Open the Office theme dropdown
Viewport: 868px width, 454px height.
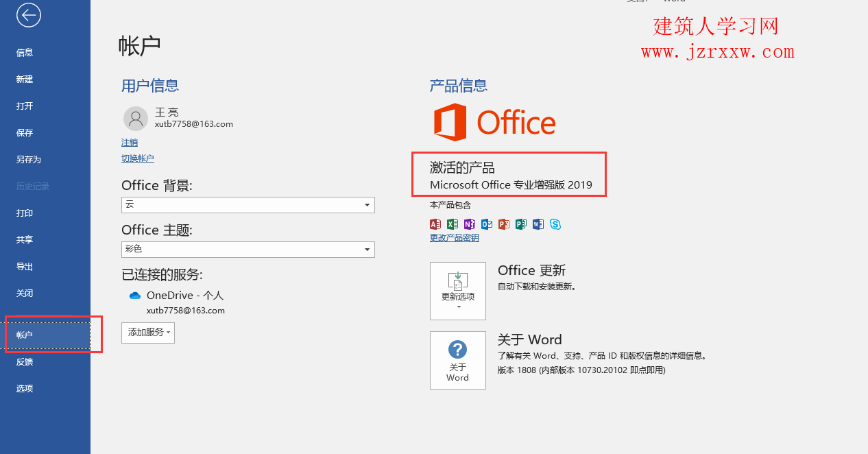[x=248, y=250]
